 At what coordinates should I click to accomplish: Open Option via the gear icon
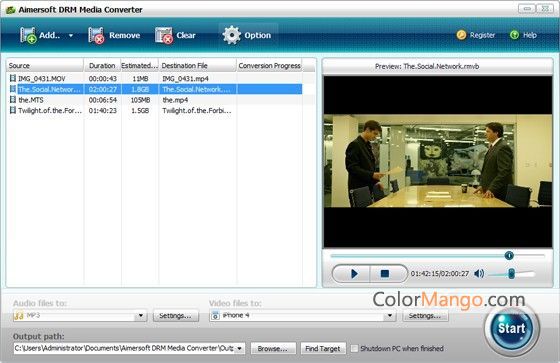tap(232, 35)
